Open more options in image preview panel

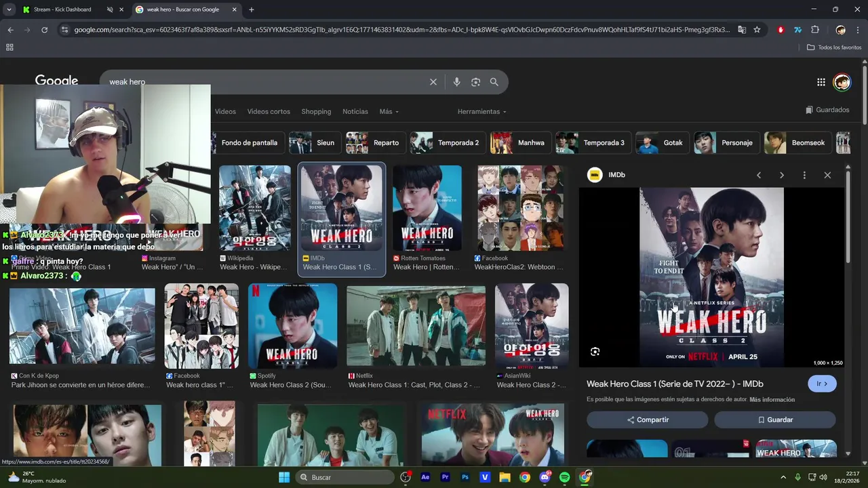click(x=804, y=175)
